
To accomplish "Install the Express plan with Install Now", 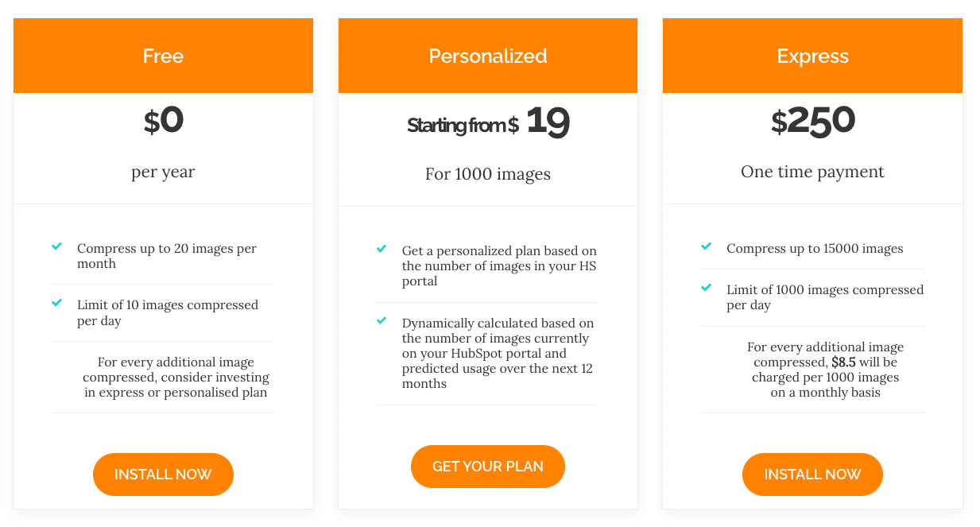I will click(x=812, y=475).
